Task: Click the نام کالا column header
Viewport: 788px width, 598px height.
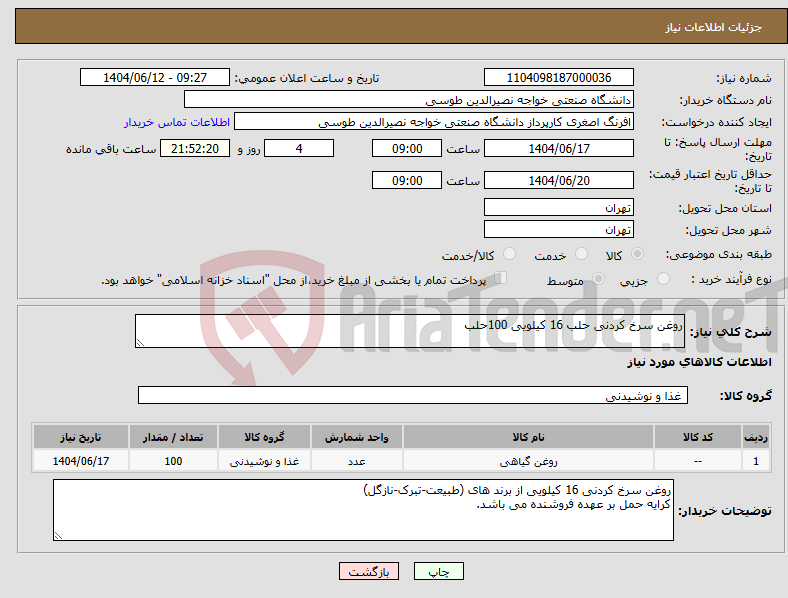Action: tap(528, 437)
